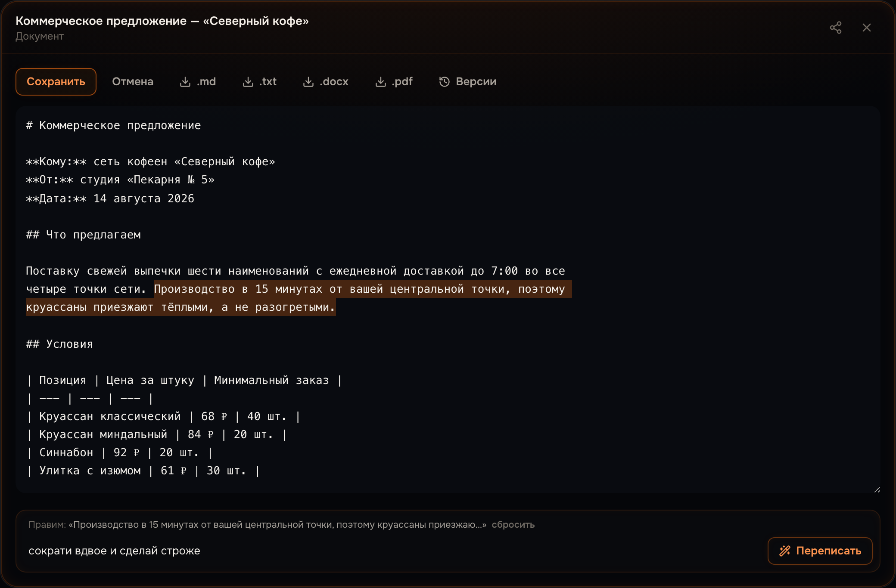The image size is (896, 588).
Task: Click the magic wand icon on Переписать
Action: tap(785, 551)
